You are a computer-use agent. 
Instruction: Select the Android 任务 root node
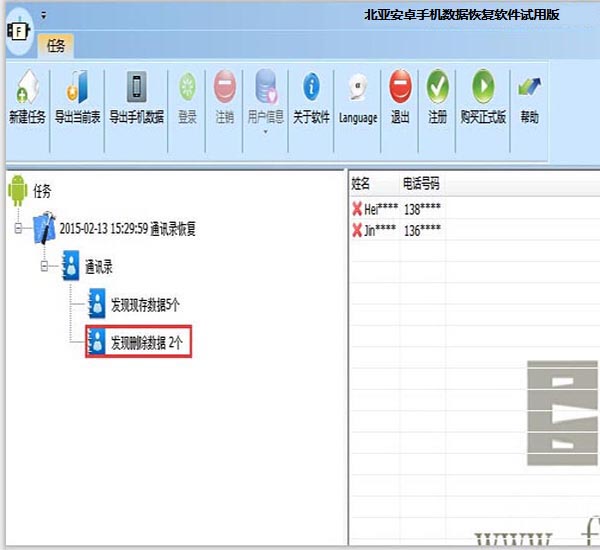[30, 191]
